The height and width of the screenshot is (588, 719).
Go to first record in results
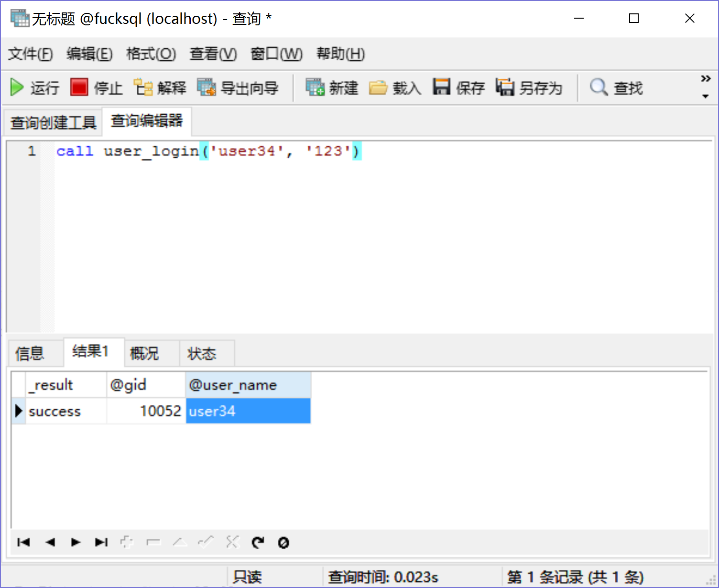click(x=23, y=542)
